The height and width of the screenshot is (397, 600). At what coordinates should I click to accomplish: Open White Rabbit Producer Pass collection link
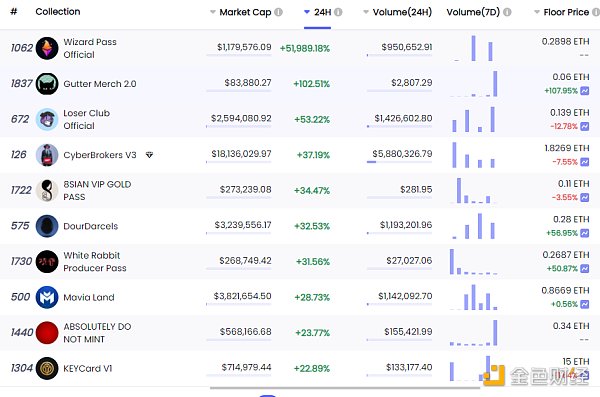95,262
